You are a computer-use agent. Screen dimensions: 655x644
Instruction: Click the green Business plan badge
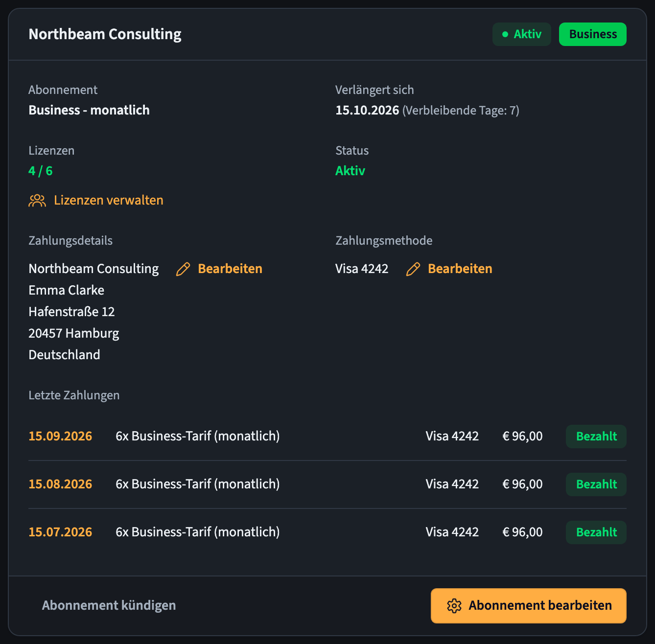tap(593, 34)
